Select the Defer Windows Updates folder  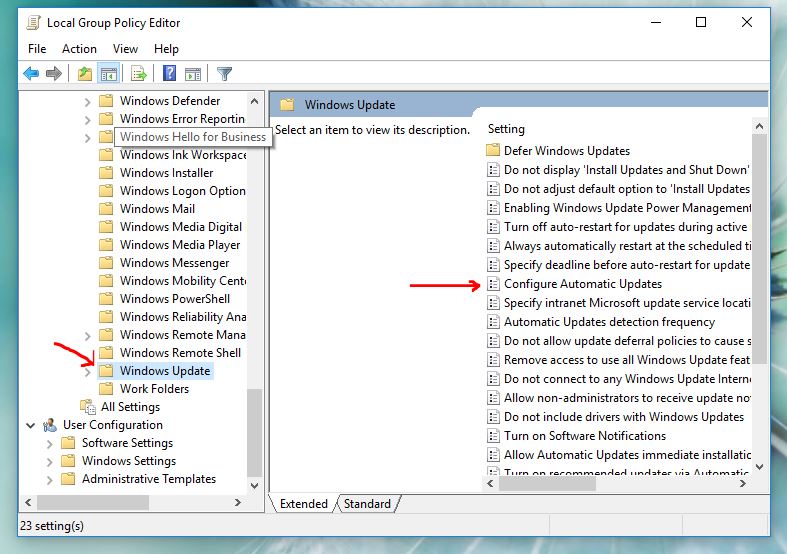[x=566, y=151]
